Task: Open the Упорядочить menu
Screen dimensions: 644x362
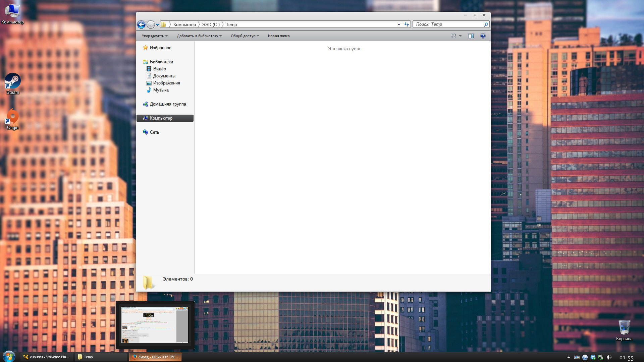Action: point(154,36)
